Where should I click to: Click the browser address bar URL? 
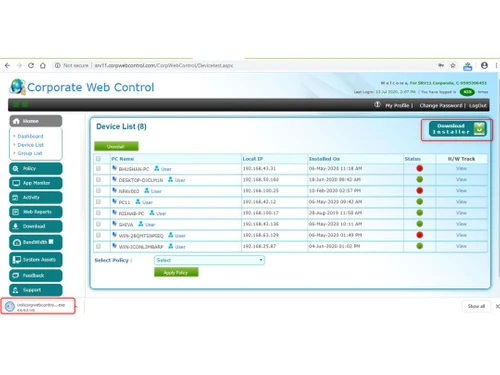click(x=164, y=66)
